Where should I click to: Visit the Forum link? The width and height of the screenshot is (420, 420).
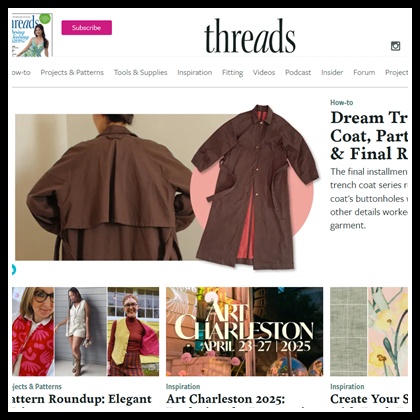364,72
